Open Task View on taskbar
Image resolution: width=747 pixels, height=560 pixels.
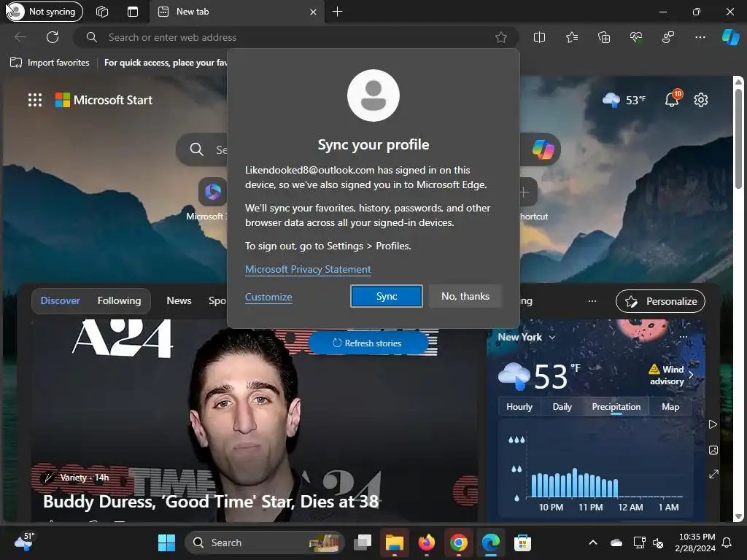click(x=363, y=542)
